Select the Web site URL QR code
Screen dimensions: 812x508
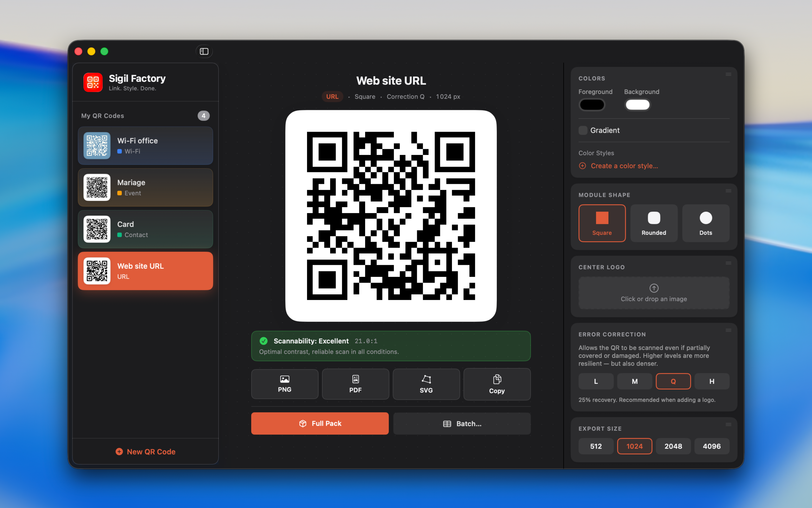pos(145,271)
